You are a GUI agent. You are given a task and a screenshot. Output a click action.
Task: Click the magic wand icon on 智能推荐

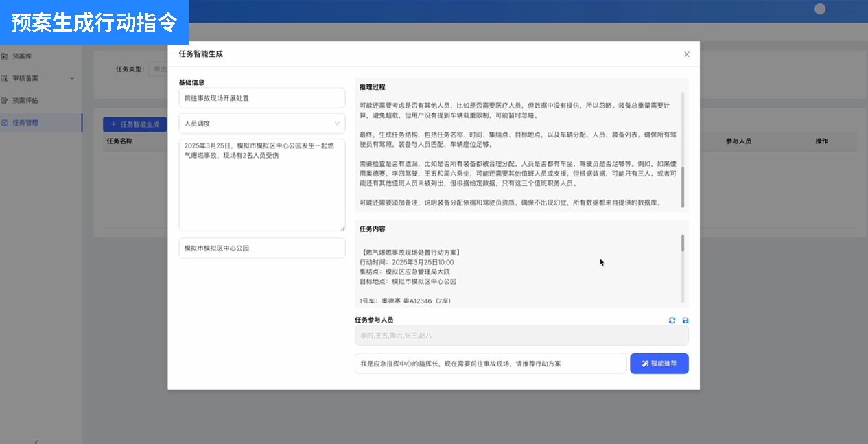646,364
